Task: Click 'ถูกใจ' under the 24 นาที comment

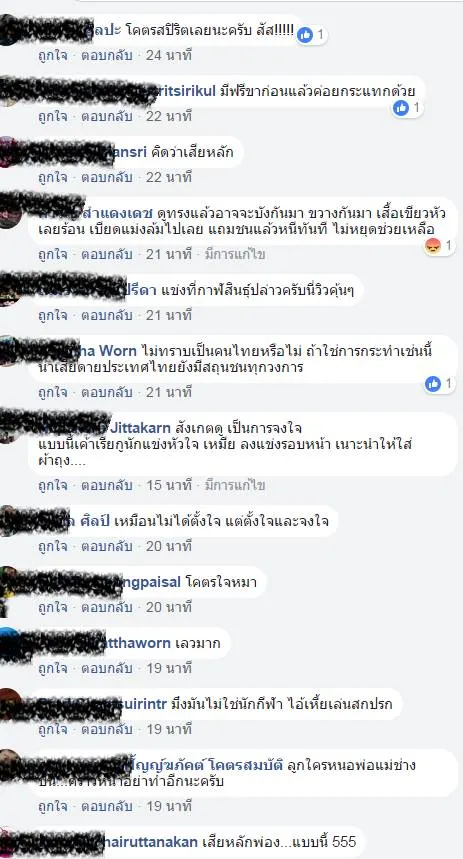Action: tap(53, 55)
